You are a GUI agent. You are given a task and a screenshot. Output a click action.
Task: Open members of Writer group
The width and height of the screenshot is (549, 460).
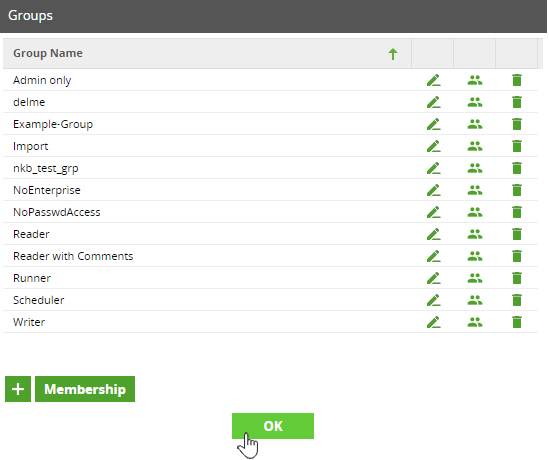tap(475, 322)
